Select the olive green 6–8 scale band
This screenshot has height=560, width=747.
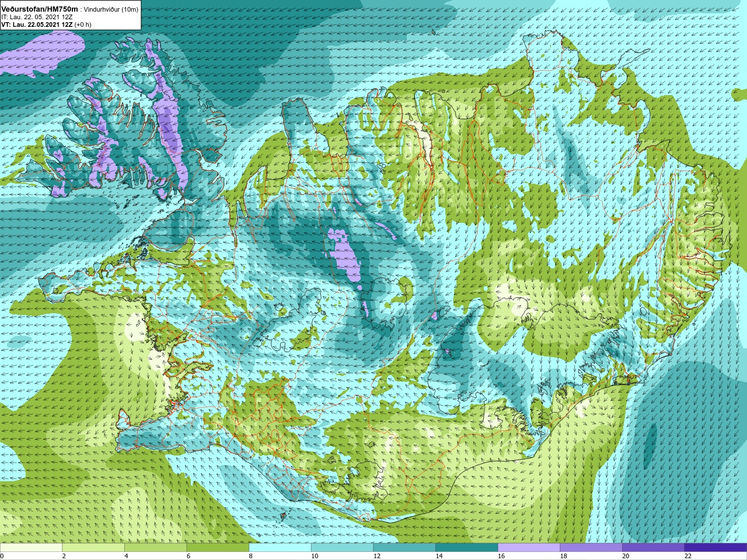[218, 548]
